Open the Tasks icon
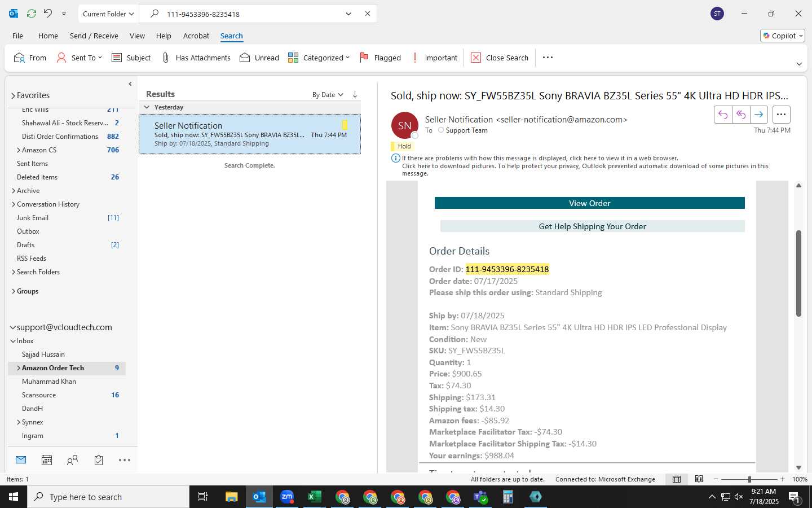The height and width of the screenshot is (508, 812). pyautogui.click(x=99, y=460)
